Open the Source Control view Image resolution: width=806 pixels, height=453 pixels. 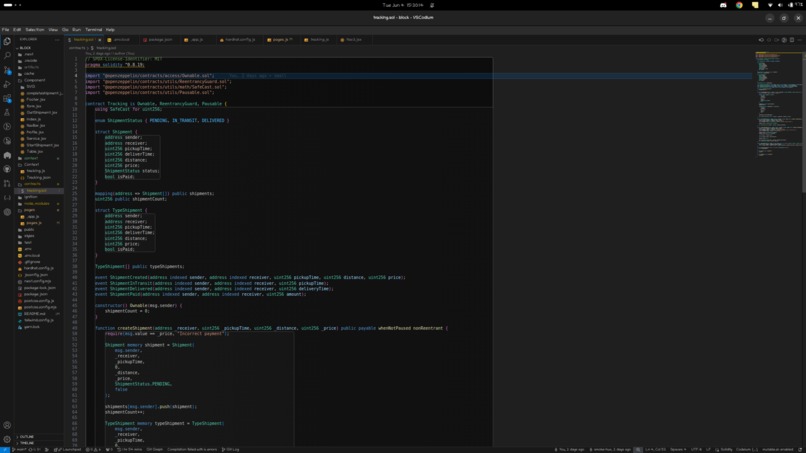(7, 70)
